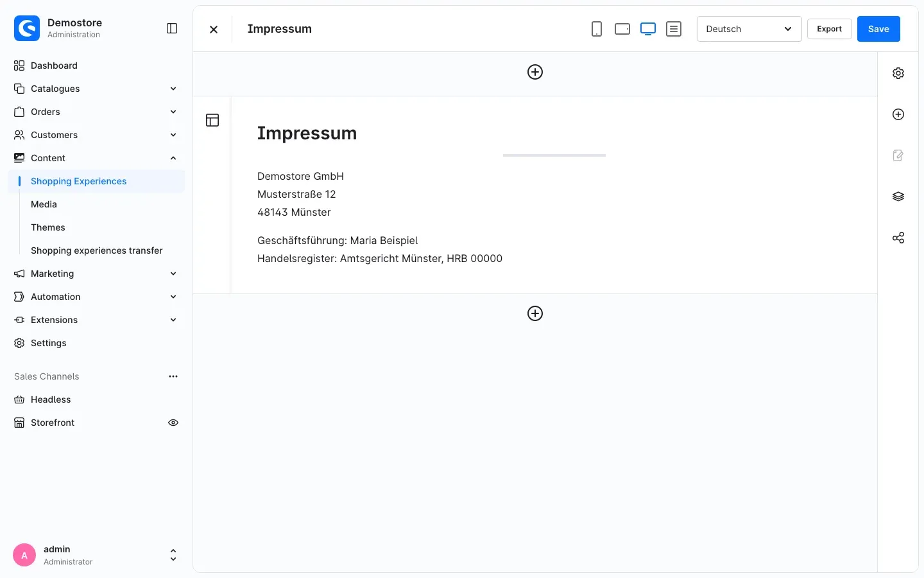Go to Dashboard
The width and height of the screenshot is (924, 578).
coord(96,66)
